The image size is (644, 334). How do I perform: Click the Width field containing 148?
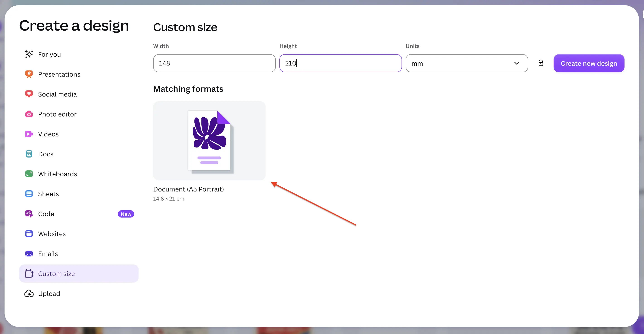click(214, 63)
